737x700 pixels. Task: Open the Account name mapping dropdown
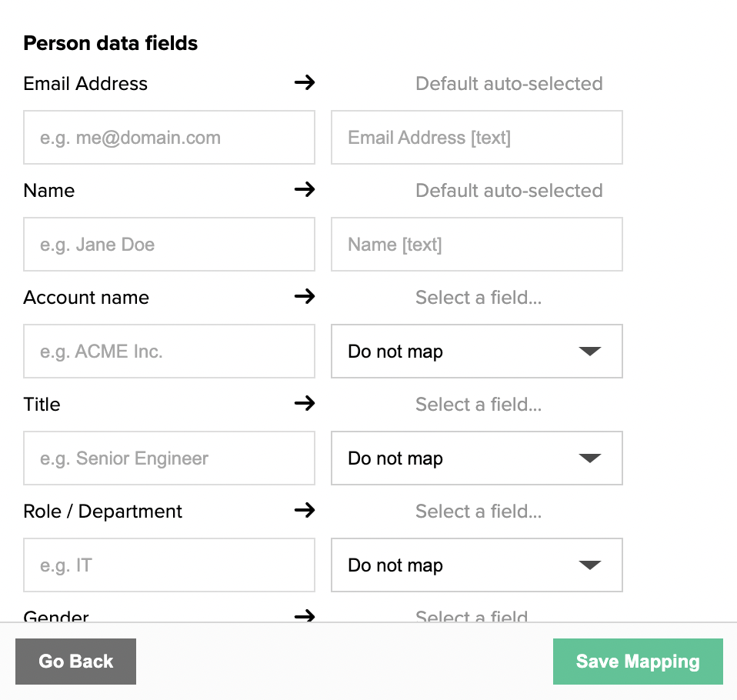click(x=477, y=352)
